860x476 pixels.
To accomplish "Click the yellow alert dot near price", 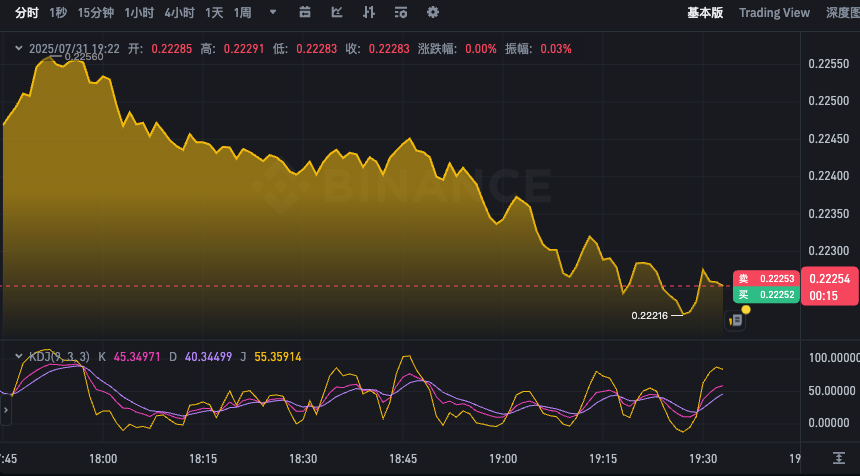I will click(746, 310).
